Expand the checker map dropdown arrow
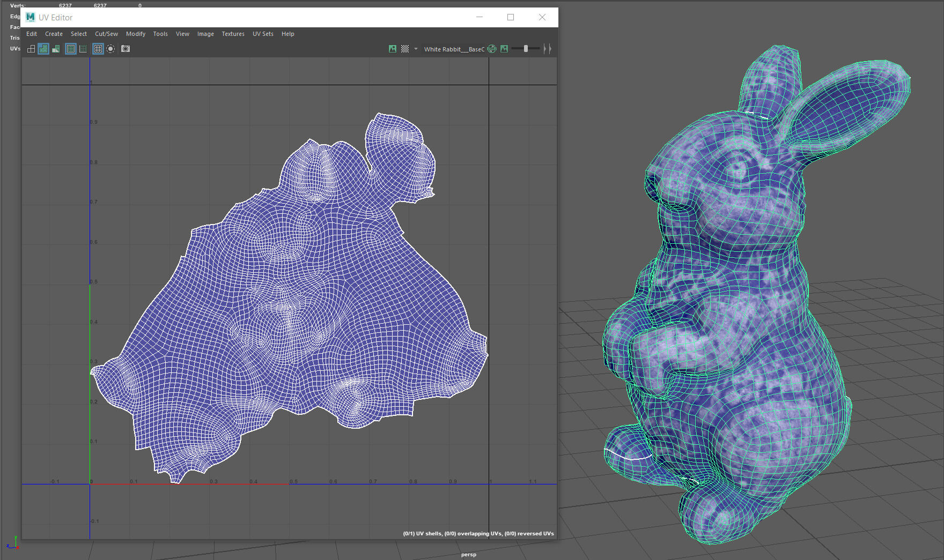Viewport: 944px width, 560px height. pos(416,49)
